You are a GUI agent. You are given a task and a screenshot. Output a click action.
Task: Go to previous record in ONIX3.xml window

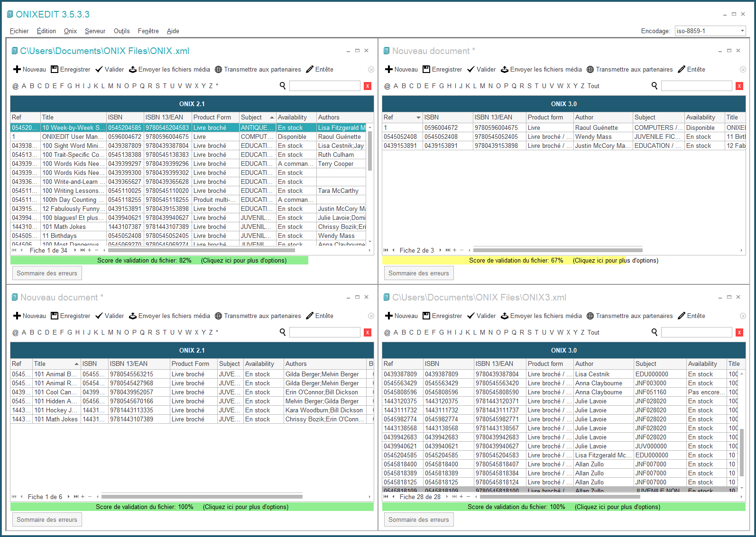pyautogui.click(x=393, y=496)
